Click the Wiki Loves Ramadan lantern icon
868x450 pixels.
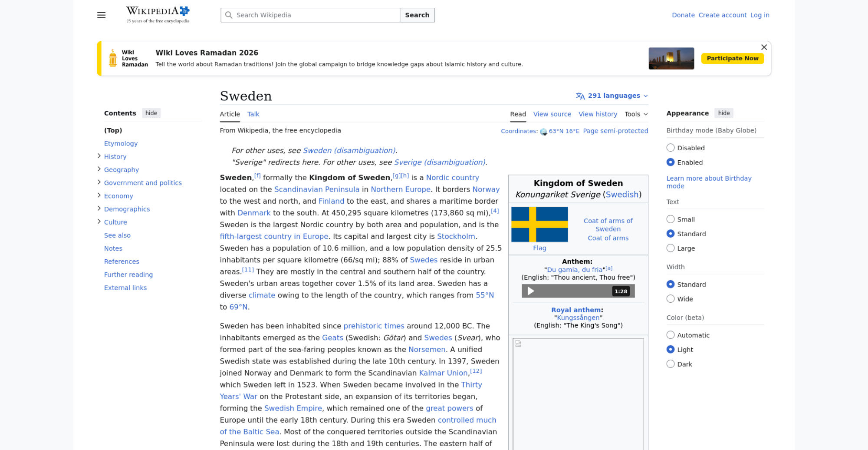pyautogui.click(x=113, y=58)
